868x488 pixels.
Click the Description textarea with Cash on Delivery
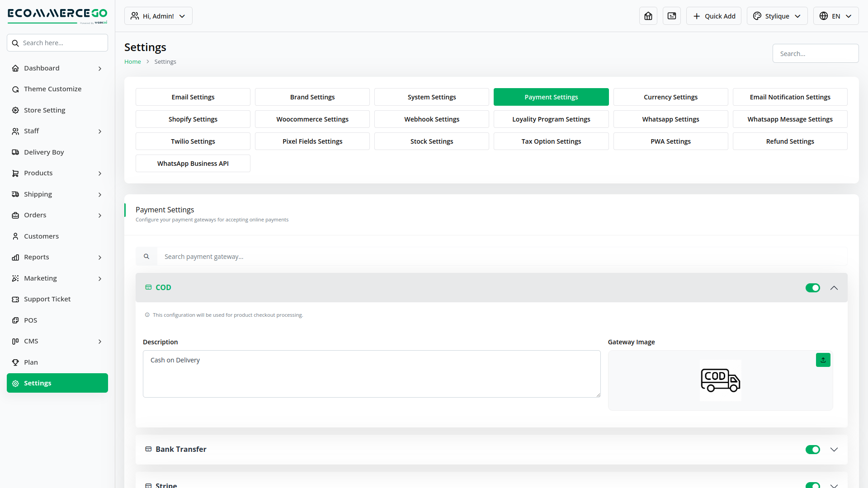pyautogui.click(x=372, y=374)
